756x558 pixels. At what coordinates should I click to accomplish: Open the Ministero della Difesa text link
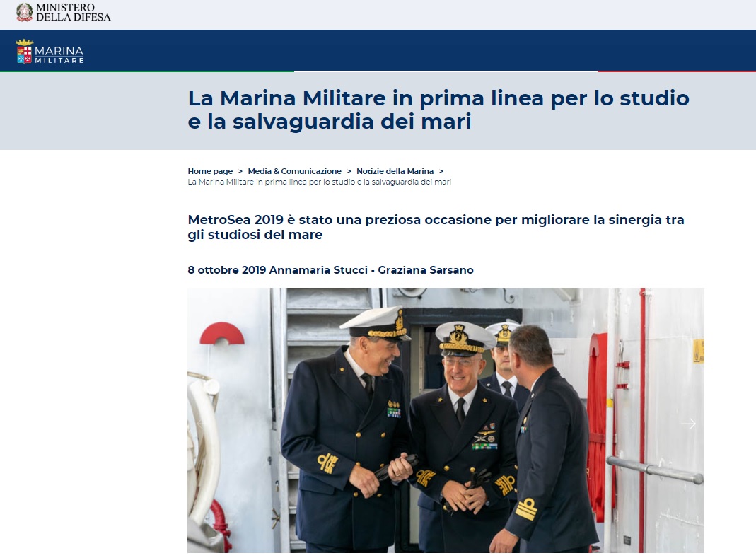[x=74, y=13]
